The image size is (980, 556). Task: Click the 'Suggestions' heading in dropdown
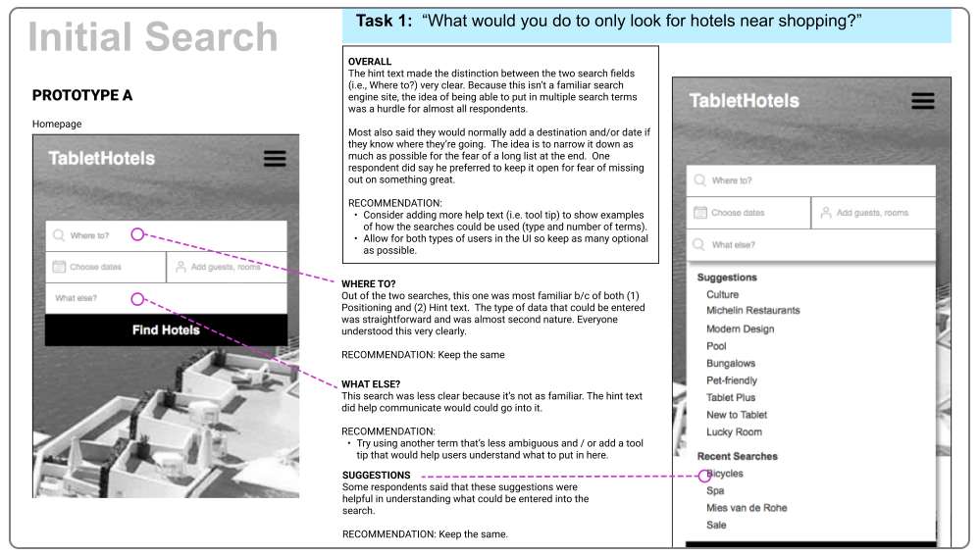pyautogui.click(x=727, y=278)
